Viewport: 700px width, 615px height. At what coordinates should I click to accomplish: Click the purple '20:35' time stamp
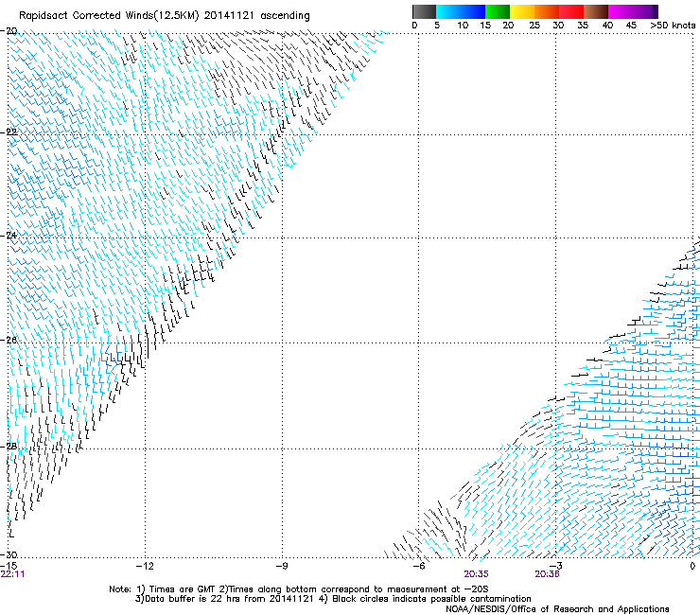pyautogui.click(x=476, y=574)
